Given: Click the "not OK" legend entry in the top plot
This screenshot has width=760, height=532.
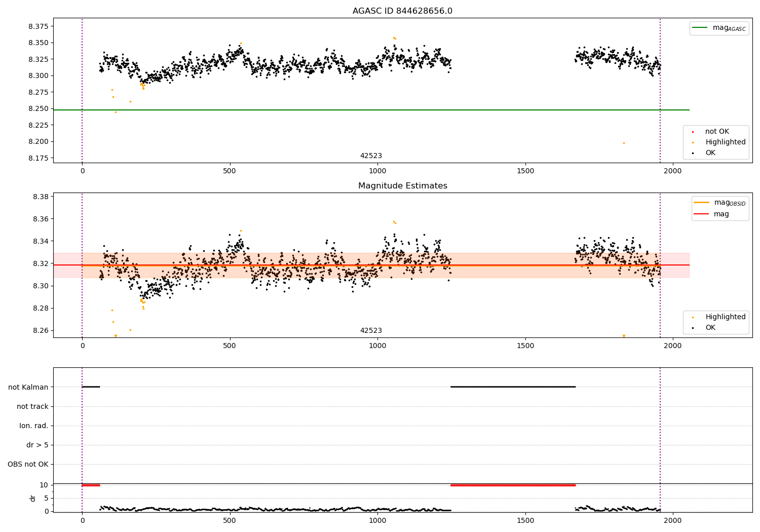Looking at the screenshot, I should pos(717,132).
